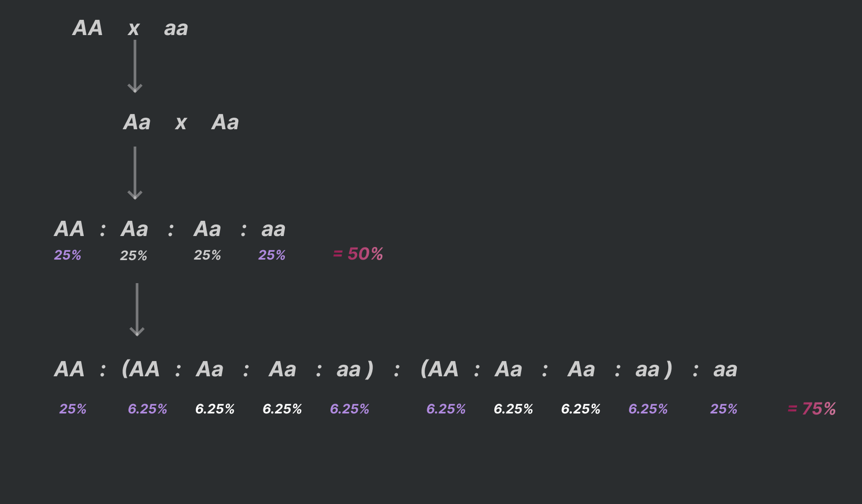Click the lowercase aa parent in the top row
Image resolution: width=862 pixels, height=504 pixels.
[176, 28]
